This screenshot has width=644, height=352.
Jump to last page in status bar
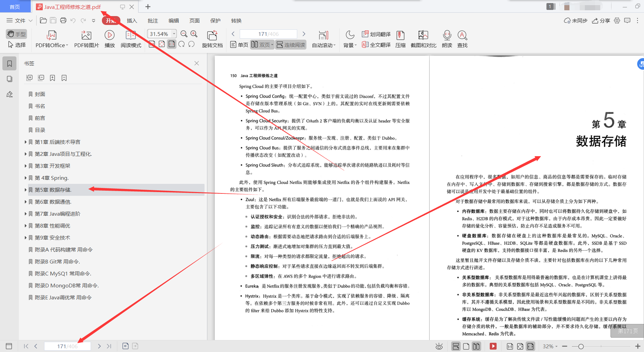click(x=109, y=346)
